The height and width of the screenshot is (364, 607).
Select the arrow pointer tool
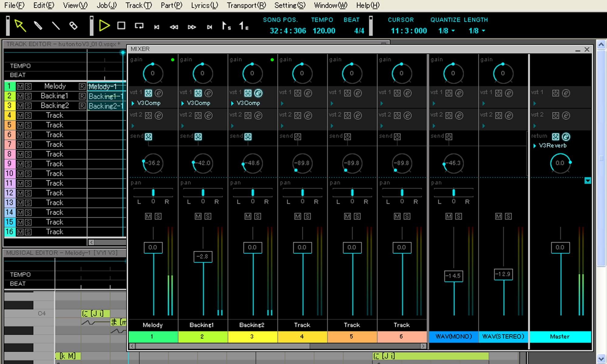coord(20,26)
